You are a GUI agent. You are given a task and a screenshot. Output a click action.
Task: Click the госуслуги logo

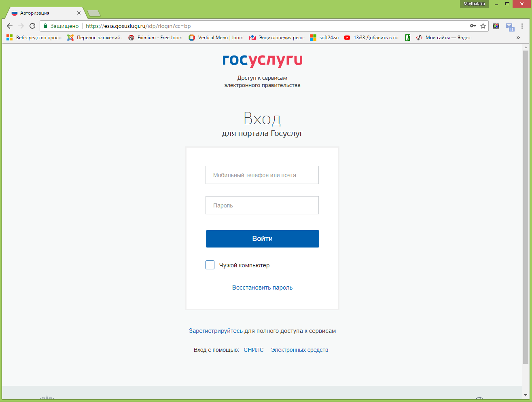262,60
